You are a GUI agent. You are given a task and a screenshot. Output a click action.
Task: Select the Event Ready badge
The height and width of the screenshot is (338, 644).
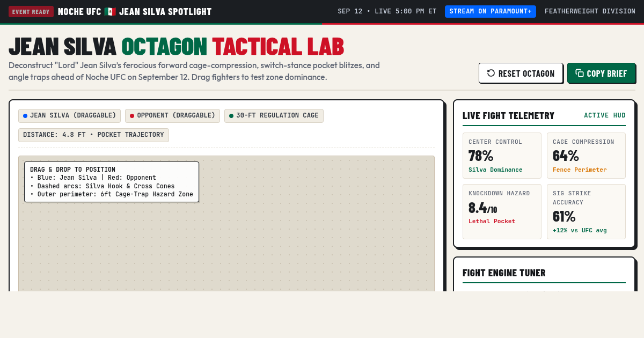click(31, 11)
